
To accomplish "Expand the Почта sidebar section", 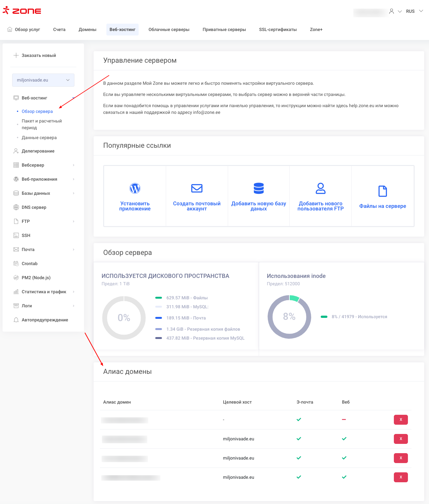I will click(x=43, y=249).
